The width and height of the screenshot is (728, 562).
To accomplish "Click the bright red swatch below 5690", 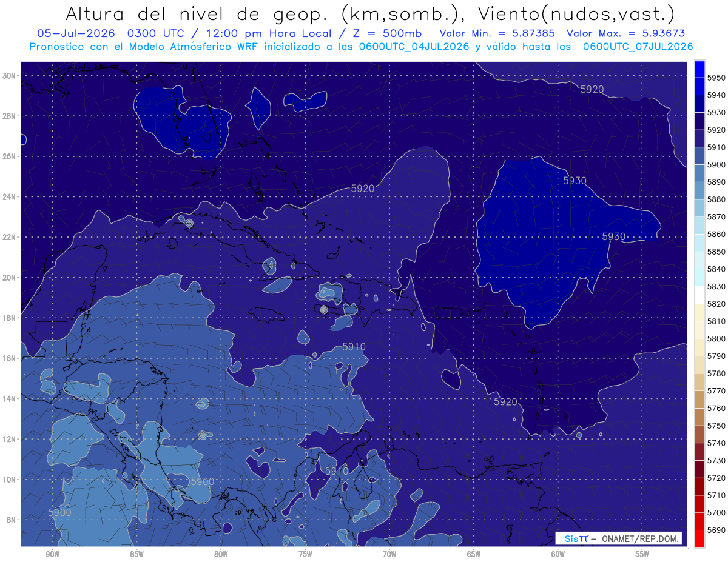I will point(699,538).
